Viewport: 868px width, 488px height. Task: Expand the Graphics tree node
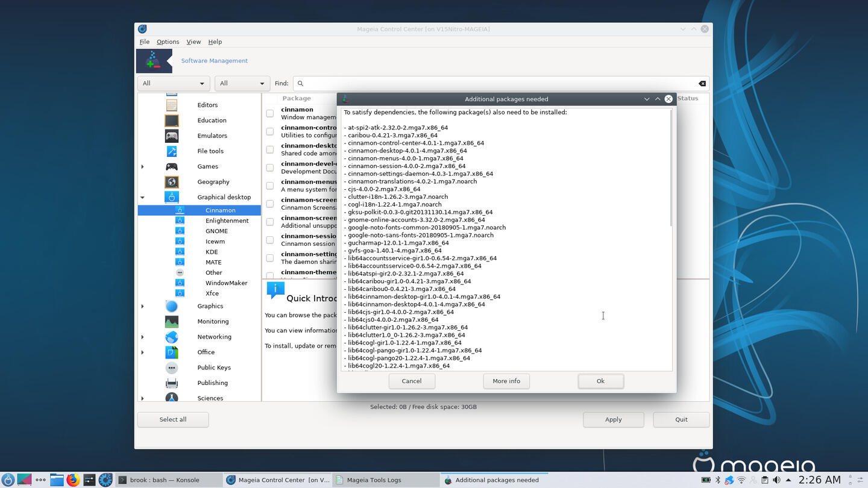tap(143, 306)
